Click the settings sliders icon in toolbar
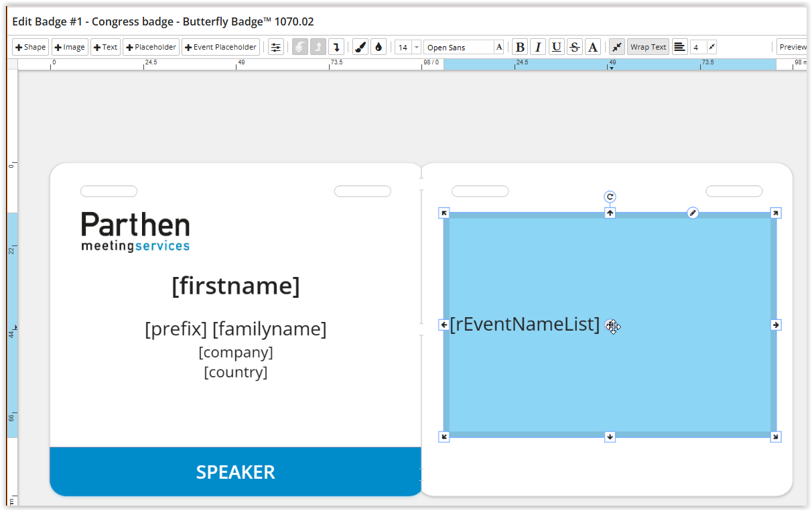This screenshot has height=511, width=812. click(275, 48)
